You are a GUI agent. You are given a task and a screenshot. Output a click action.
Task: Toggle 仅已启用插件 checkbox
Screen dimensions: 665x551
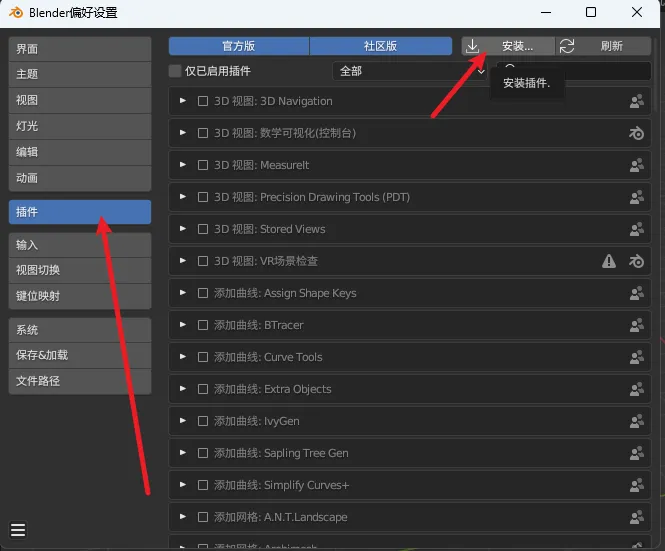(175, 71)
